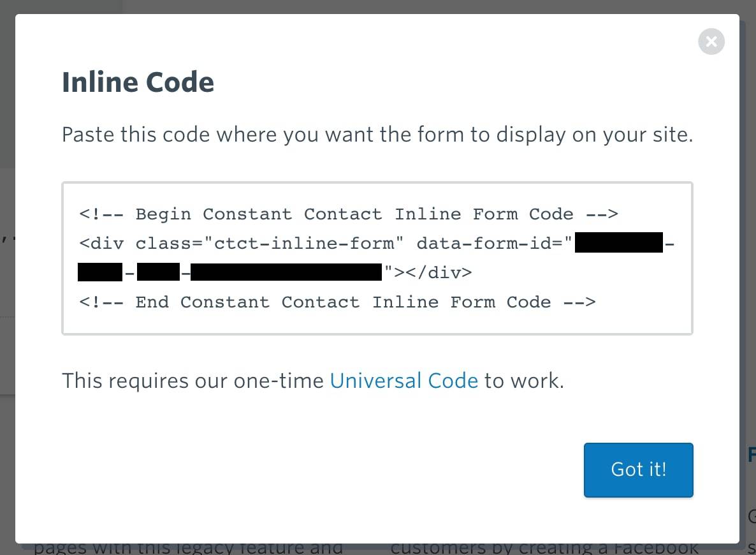Close the Inline Code dialog using the X icon
This screenshot has height=555, width=756.
(711, 41)
